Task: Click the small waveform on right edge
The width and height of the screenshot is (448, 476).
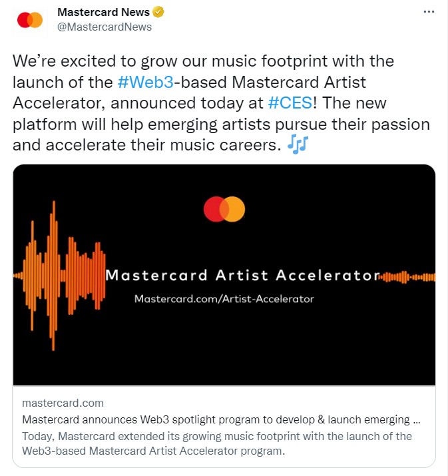Action: pos(407,277)
